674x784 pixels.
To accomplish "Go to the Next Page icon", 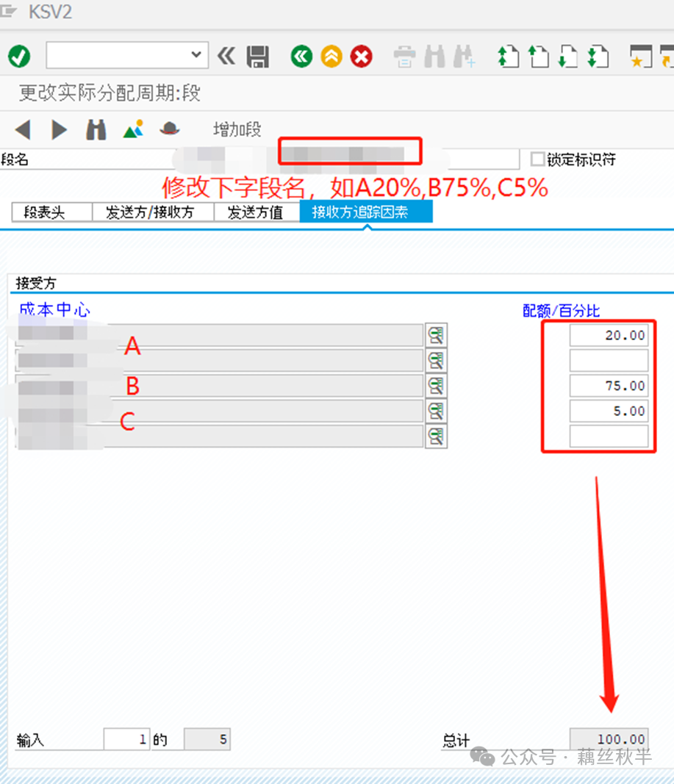I will tap(568, 57).
